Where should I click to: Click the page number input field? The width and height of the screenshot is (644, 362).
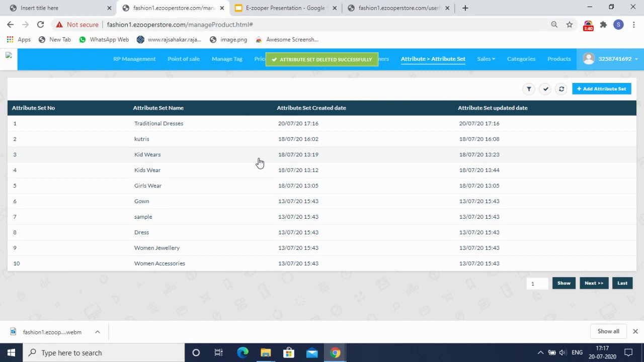[x=537, y=284]
